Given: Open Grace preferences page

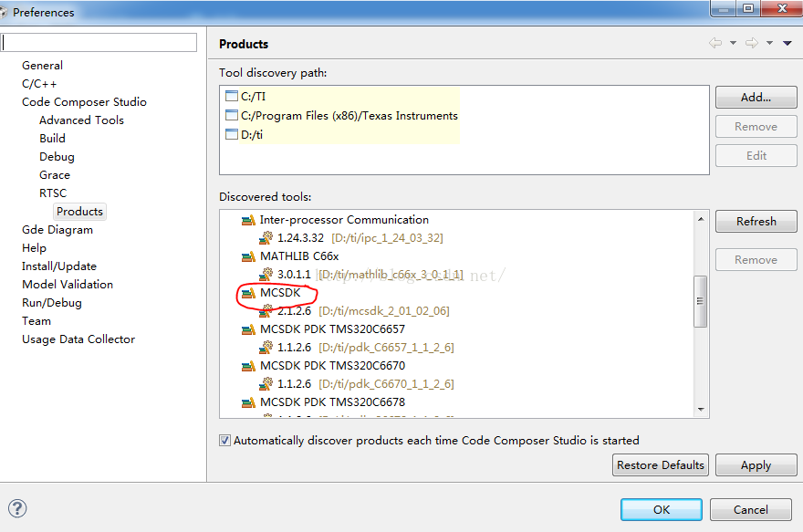Looking at the screenshot, I should (x=55, y=175).
